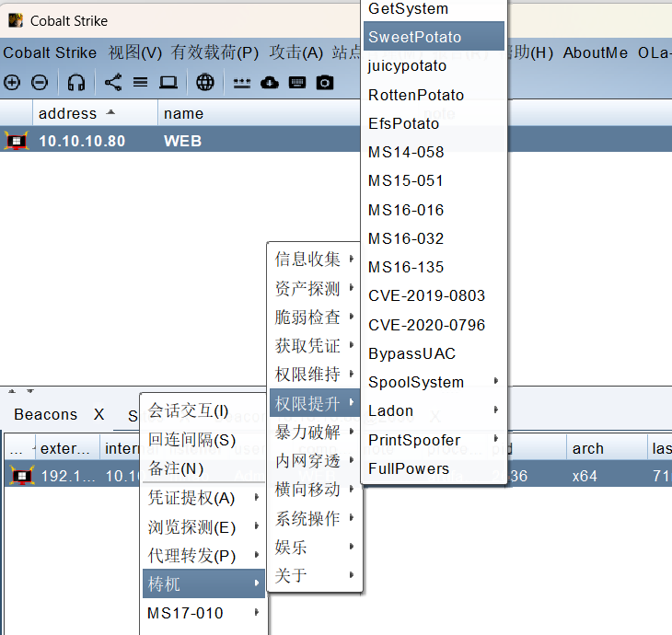Open screenshots camera icon
This screenshot has width=672, height=635.
pyautogui.click(x=324, y=82)
